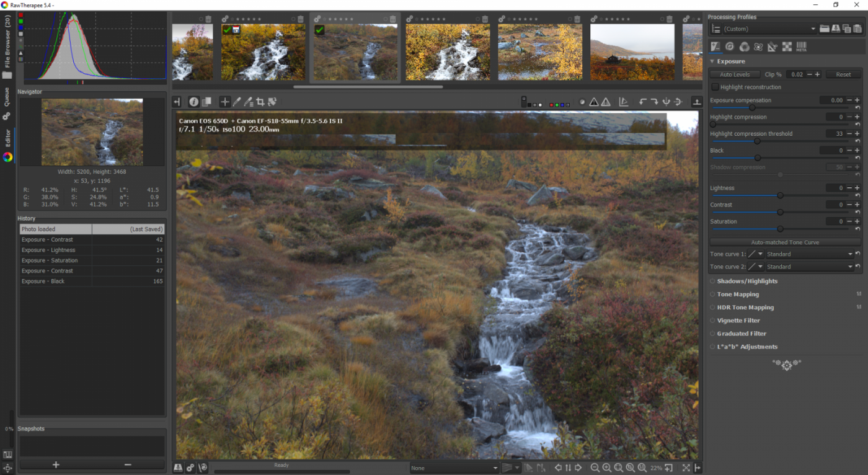Switch to the Transform tools tab
This screenshot has height=475, width=868.
[x=773, y=47]
